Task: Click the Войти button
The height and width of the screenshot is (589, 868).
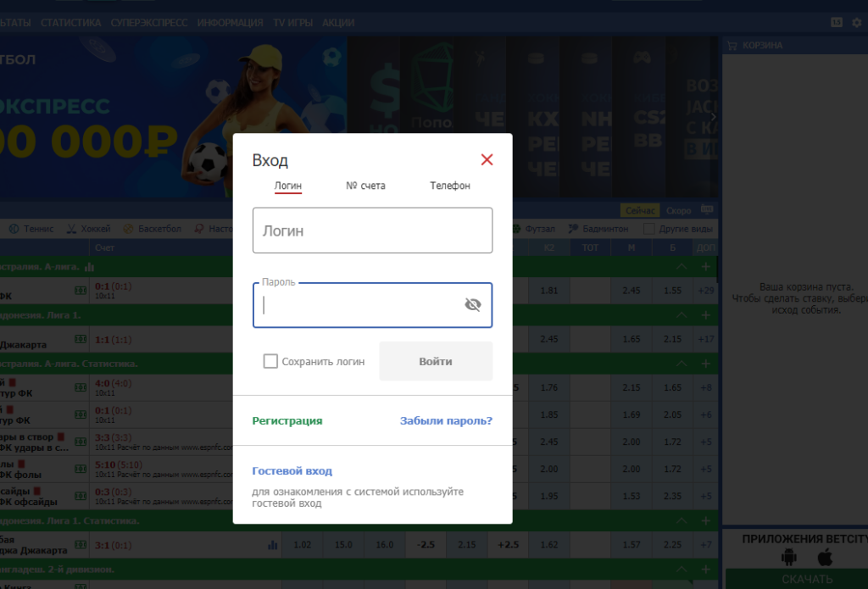Action: pos(436,362)
